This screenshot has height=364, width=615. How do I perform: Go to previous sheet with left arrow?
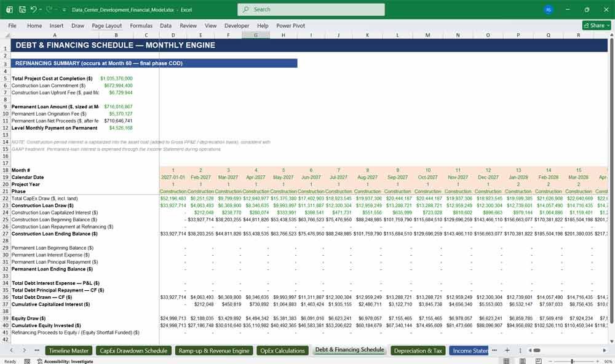[x=11, y=350]
